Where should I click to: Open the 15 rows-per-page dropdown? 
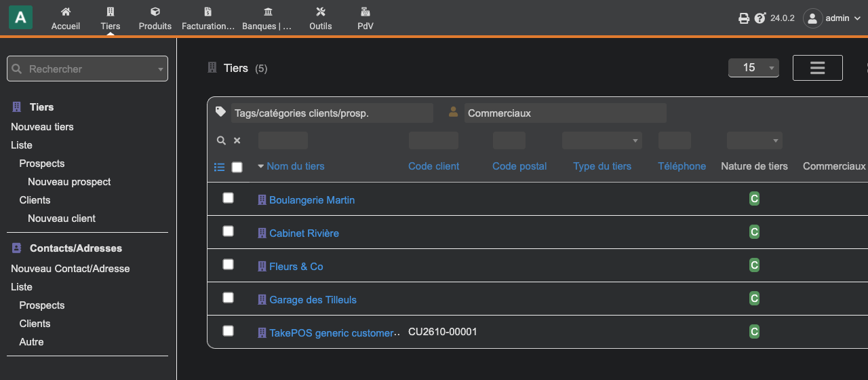(753, 68)
